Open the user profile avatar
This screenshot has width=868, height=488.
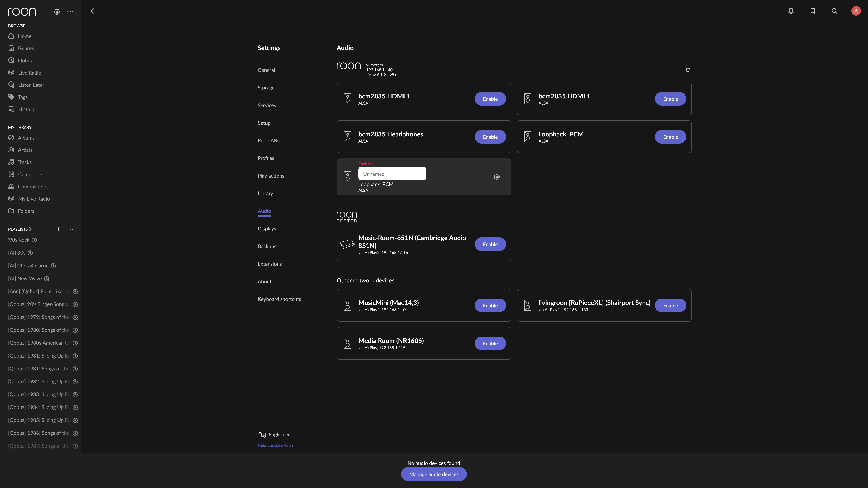click(856, 11)
